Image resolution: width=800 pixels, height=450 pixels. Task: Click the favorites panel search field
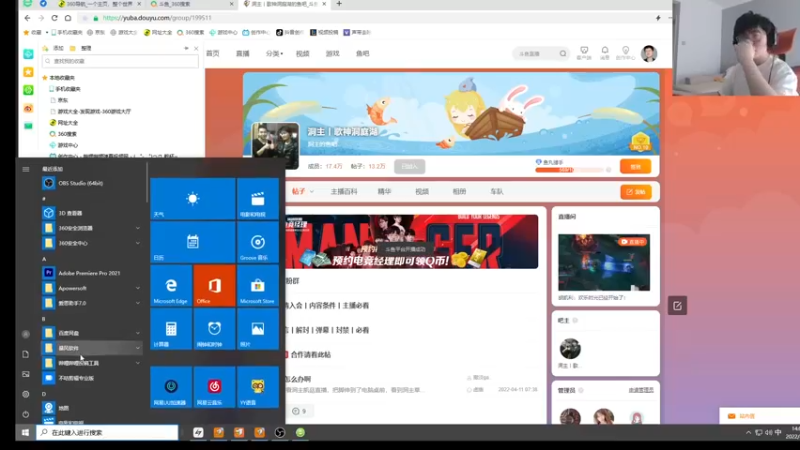coord(120,61)
